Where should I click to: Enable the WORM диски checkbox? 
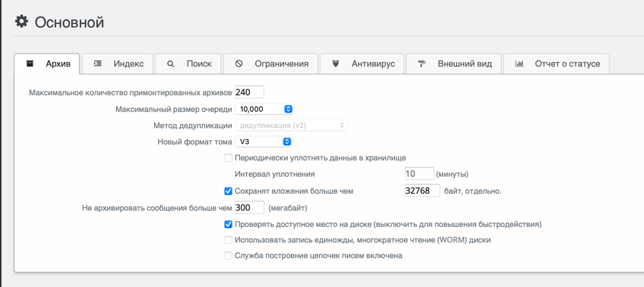coord(228,240)
